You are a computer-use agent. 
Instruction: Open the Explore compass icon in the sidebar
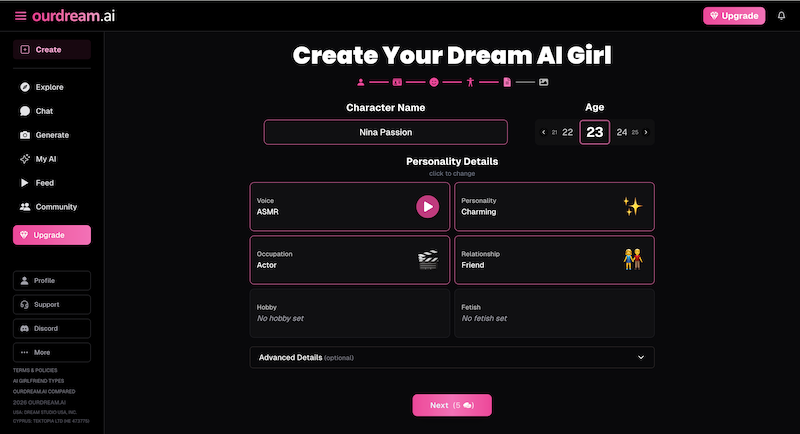tap(25, 87)
